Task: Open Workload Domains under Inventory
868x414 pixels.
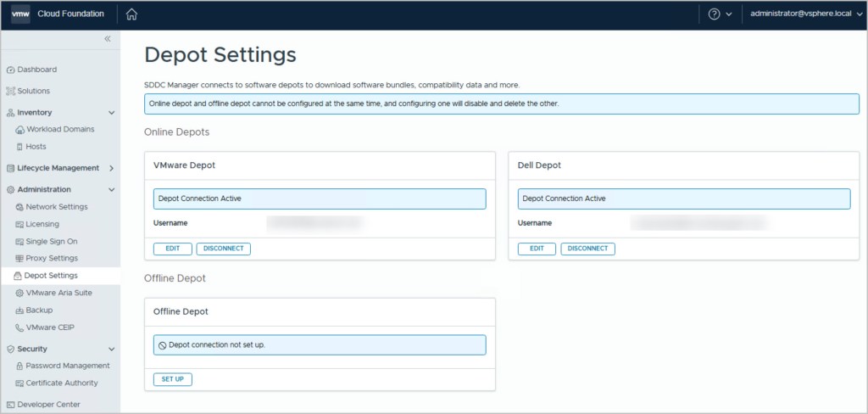Action: click(59, 130)
